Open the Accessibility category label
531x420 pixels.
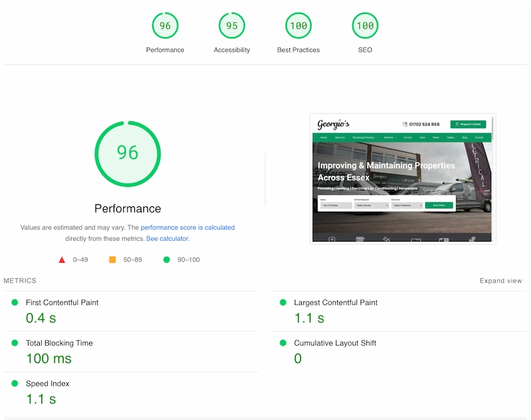click(x=232, y=50)
